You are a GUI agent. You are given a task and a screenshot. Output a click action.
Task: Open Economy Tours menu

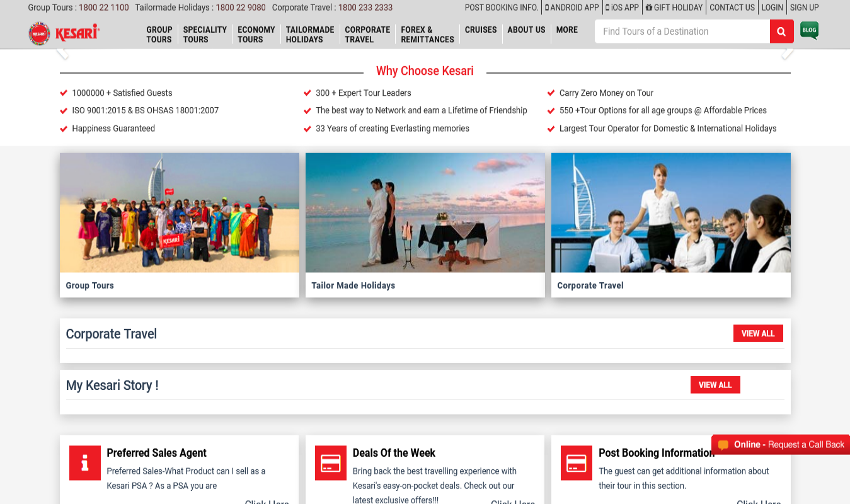pyautogui.click(x=256, y=34)
